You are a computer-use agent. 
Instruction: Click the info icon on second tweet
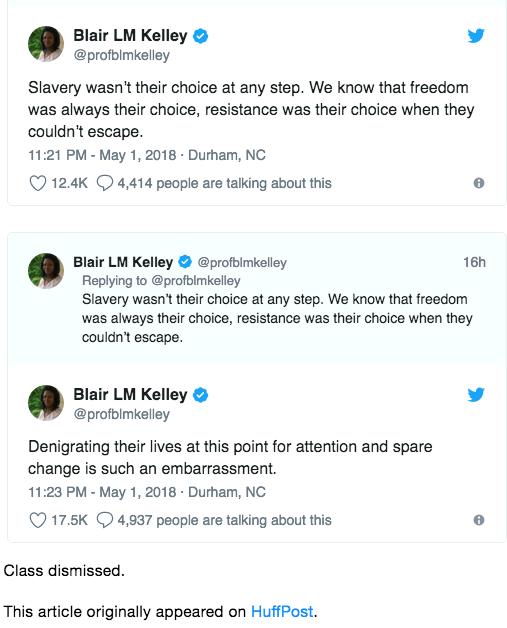coord(479,520)
